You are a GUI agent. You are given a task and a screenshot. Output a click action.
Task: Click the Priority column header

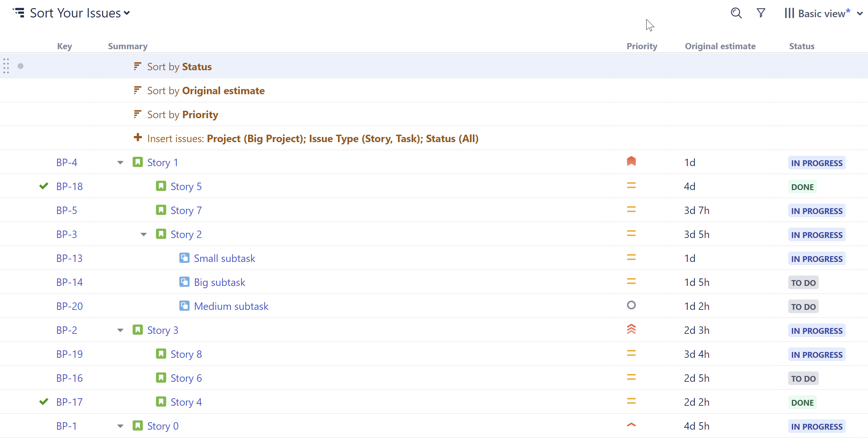[x=641, y=46]
